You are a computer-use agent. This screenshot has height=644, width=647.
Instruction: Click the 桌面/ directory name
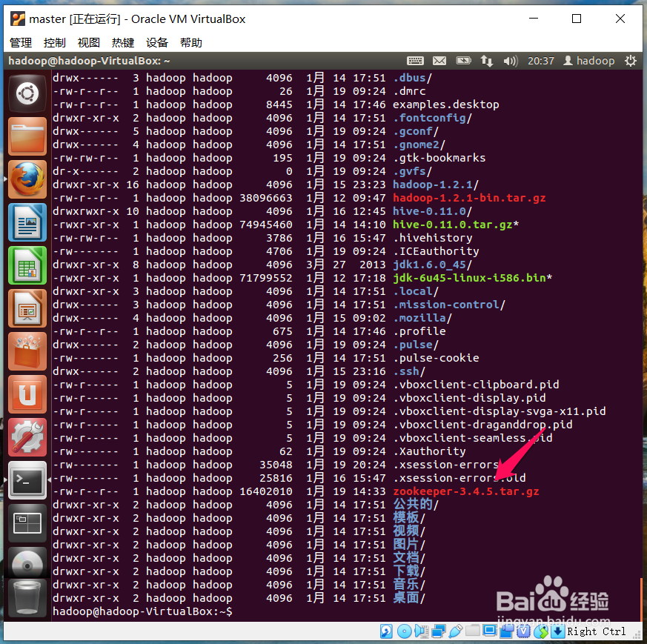409,598
